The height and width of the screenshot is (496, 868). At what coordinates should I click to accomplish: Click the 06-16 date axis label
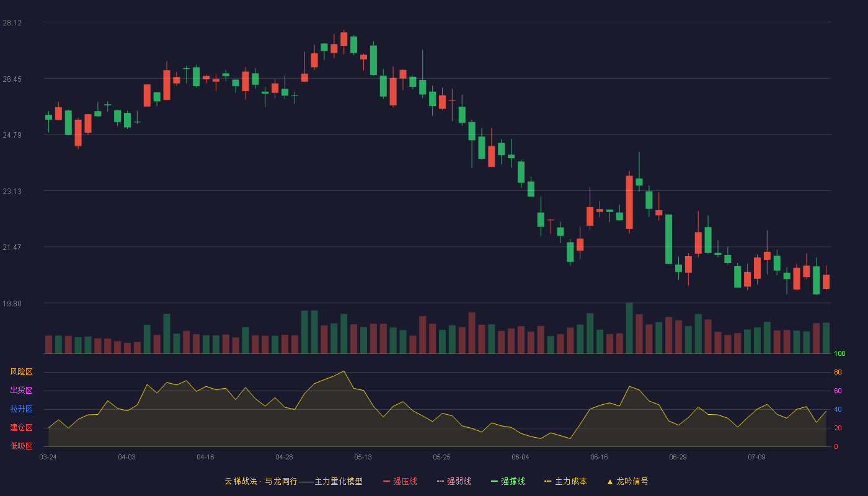599,457
